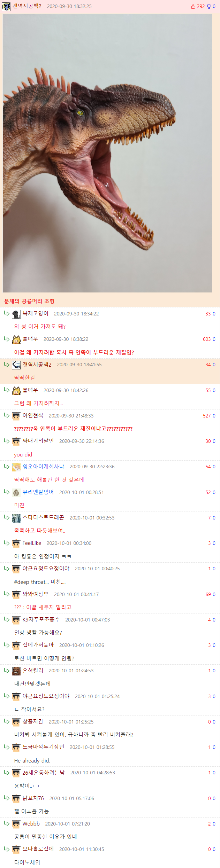Open the dinosaur head sculpture image
220x868 pixels.
point(107,153)
